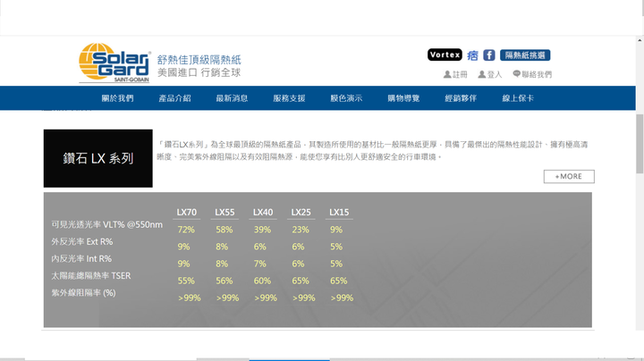Open the 購物導覽 menu
Image resolution: width=644 pixels, height=361 pixels.
tap(403, 98)
